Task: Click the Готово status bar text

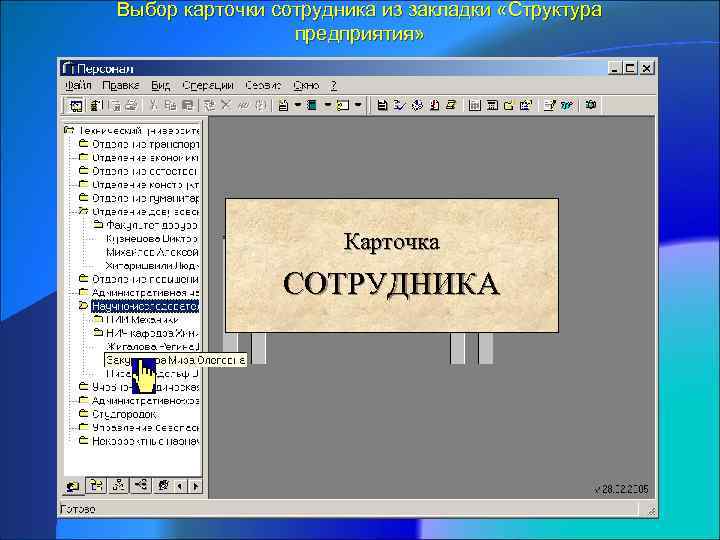Action: 78,509
